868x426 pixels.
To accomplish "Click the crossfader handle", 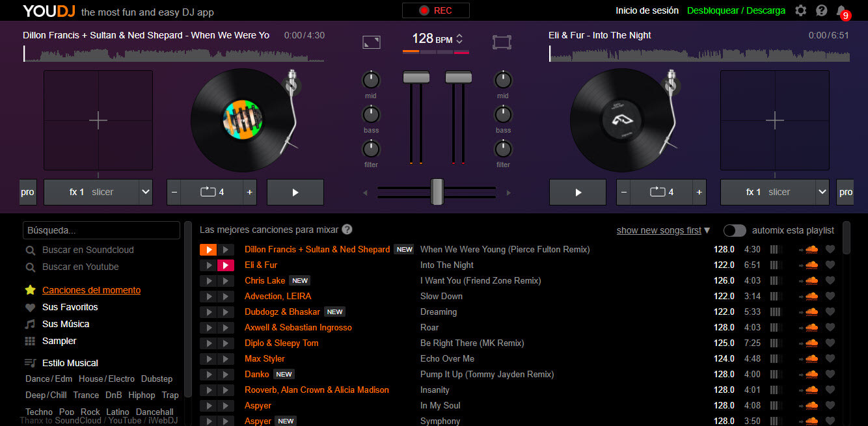I will point(437,192).
